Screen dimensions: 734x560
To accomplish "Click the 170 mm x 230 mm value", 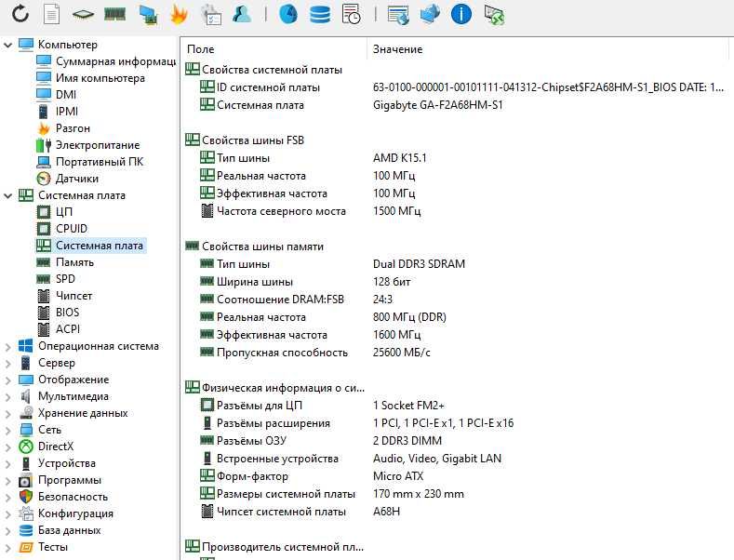I will (x=418, y=494).
